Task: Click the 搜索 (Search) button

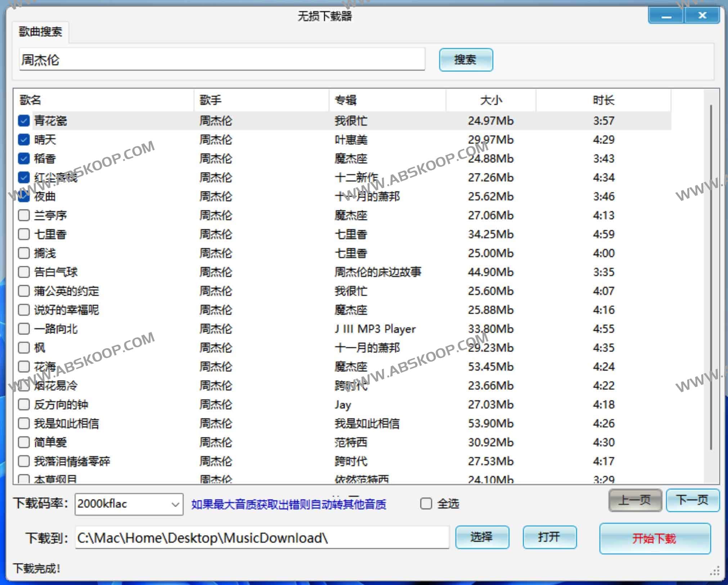Action: click(467, 58)
